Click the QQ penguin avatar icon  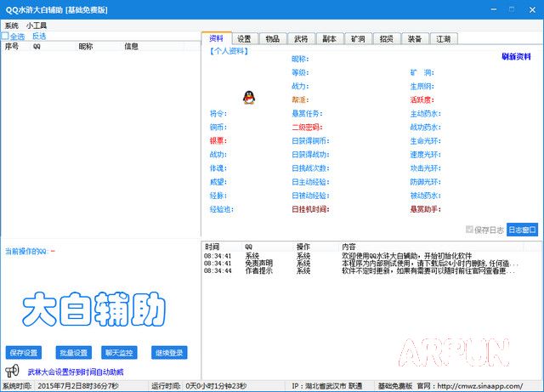249,98
